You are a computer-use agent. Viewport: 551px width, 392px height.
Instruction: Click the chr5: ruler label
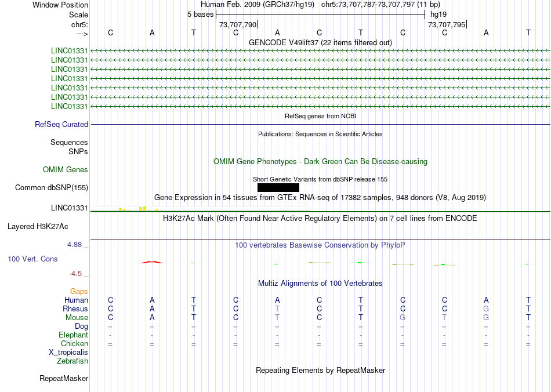pos(79,24)
